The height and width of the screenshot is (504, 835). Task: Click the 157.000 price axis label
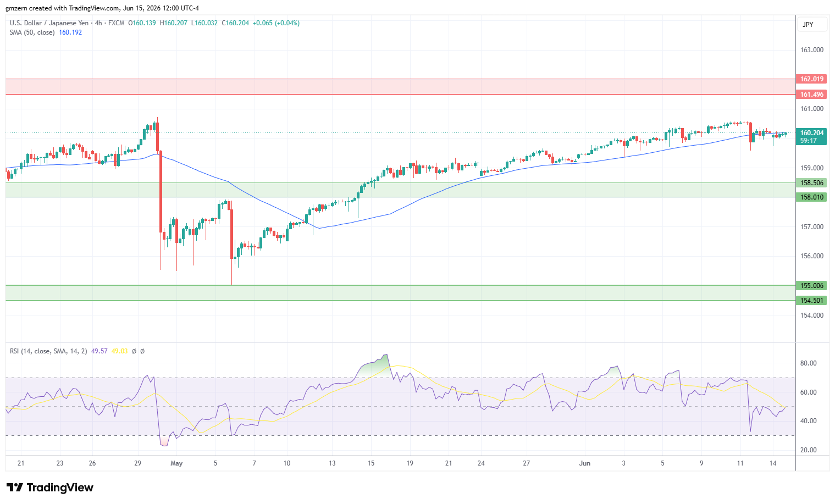point(812,227)
